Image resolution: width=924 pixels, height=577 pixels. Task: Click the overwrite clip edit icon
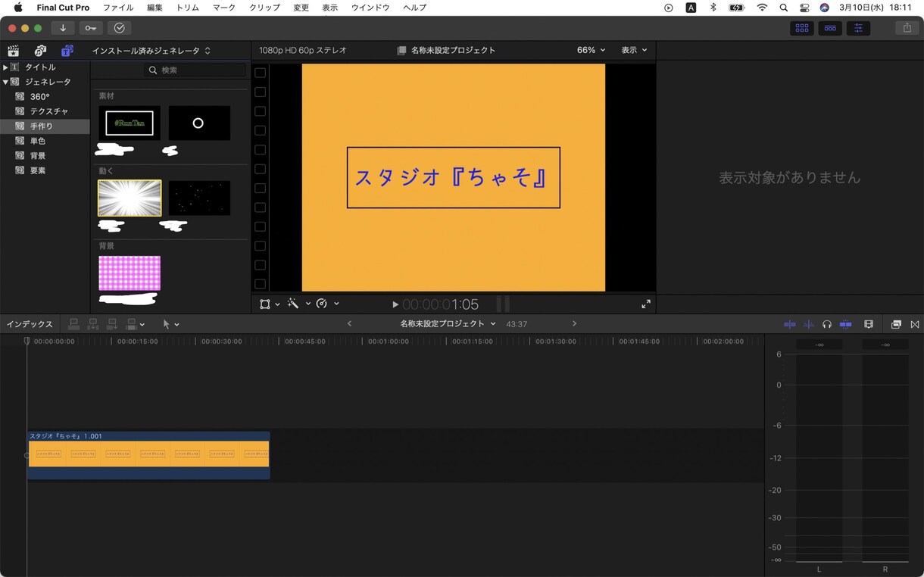coord(131,324)
